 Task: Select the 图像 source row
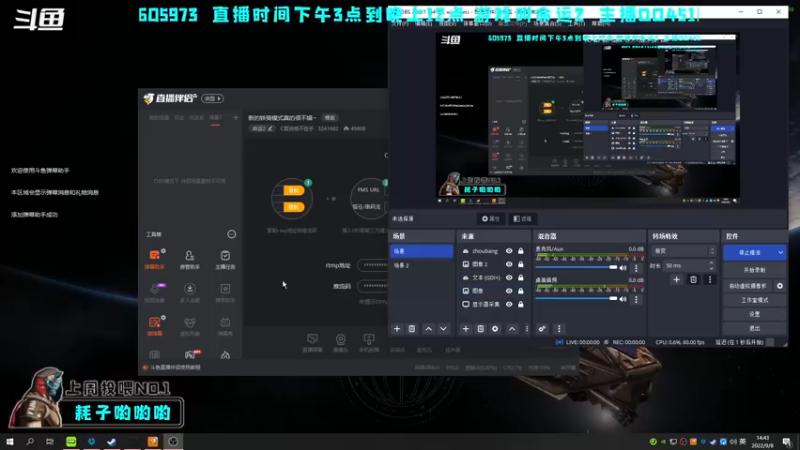493,291
